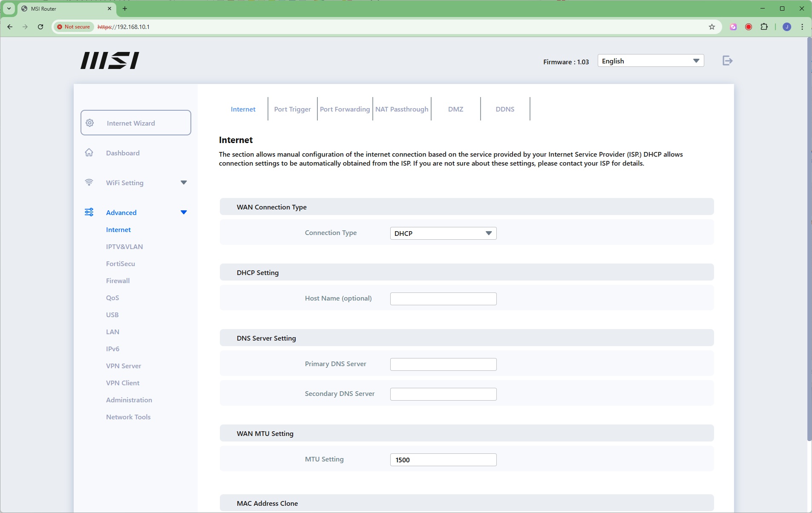Click the Internet Wizard gear icon

click(x=90, y=123)
